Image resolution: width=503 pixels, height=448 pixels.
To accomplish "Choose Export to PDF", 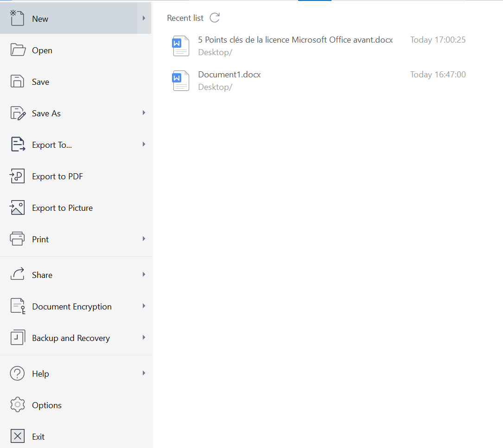I will click(x=76, y=176).
